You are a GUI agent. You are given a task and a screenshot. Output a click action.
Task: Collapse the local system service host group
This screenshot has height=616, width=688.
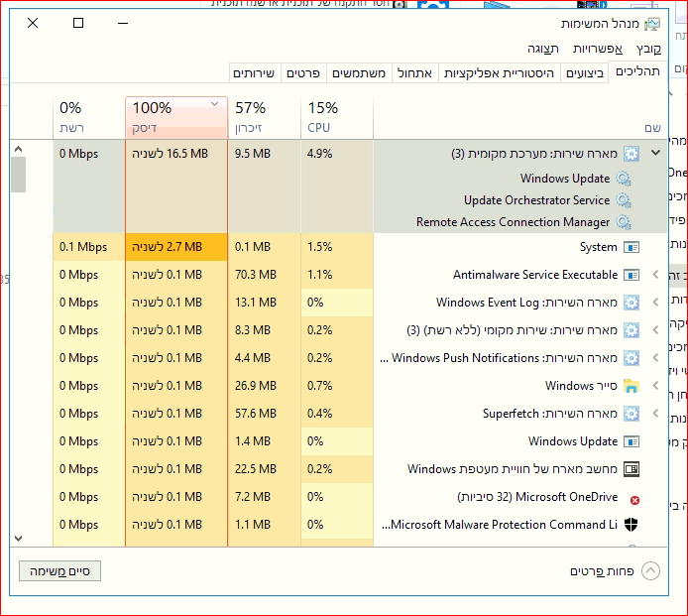click(655, 153)
